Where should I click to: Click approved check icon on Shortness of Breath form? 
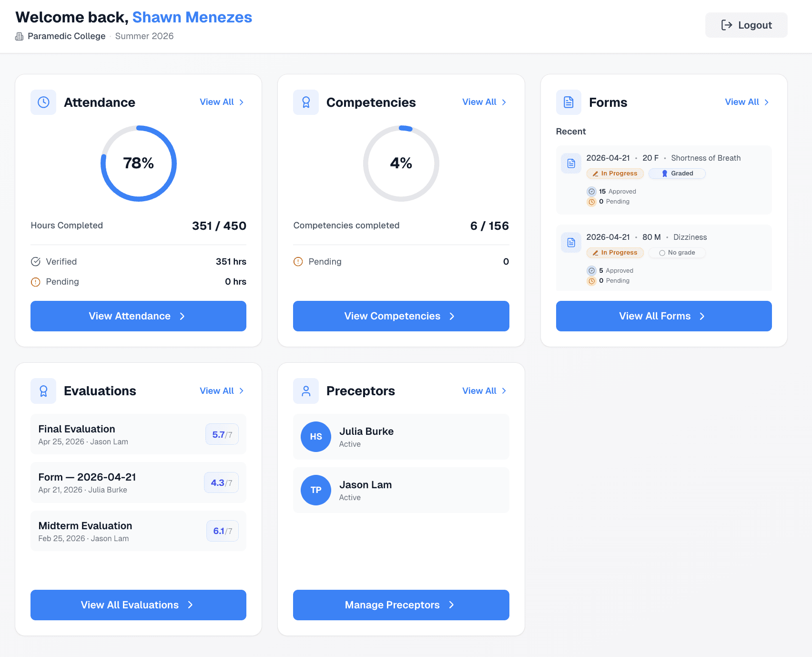tap(591, 191)
